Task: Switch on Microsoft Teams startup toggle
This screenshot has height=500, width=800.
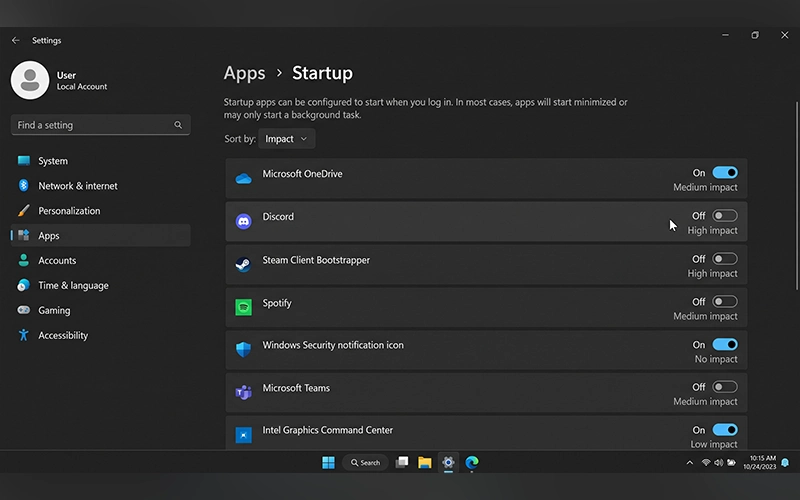Action: point(725,387)
